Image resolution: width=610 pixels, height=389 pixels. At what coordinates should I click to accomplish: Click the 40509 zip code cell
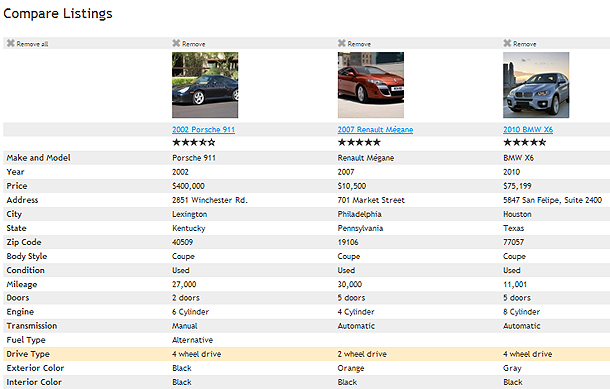(x=182, y=242)
